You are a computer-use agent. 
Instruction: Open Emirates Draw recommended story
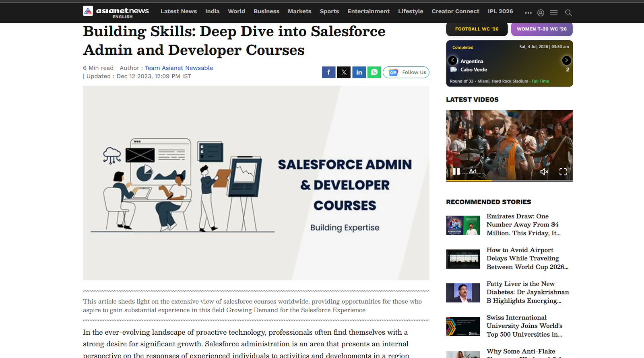coord(523,224)
